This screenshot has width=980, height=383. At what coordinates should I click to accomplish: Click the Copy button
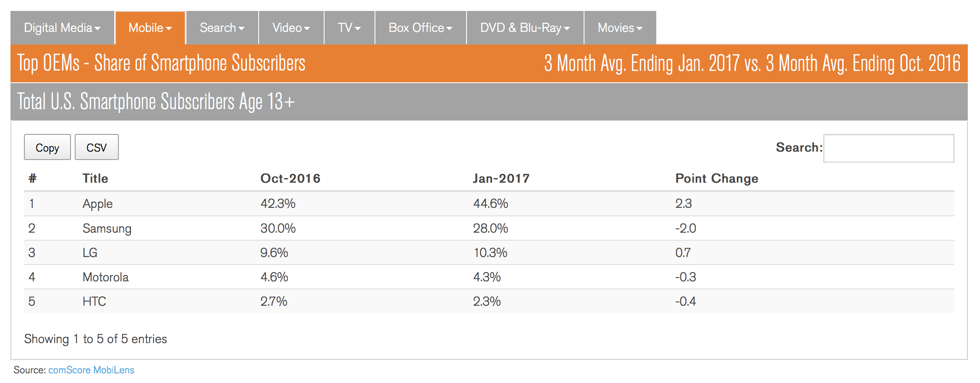pyautogui.click(x=47, y=147)
